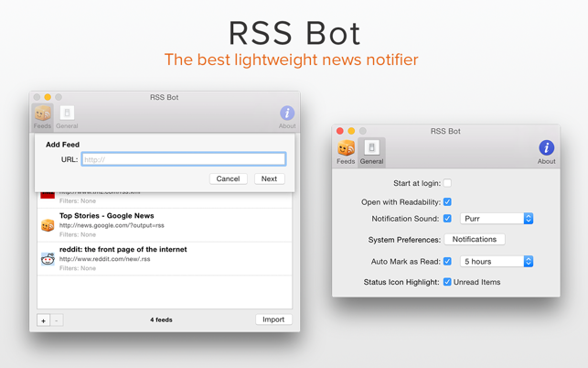Disable the Notification Sound checkbox
Viewport: 588px width, 368px height.
(x=447, y=219)
